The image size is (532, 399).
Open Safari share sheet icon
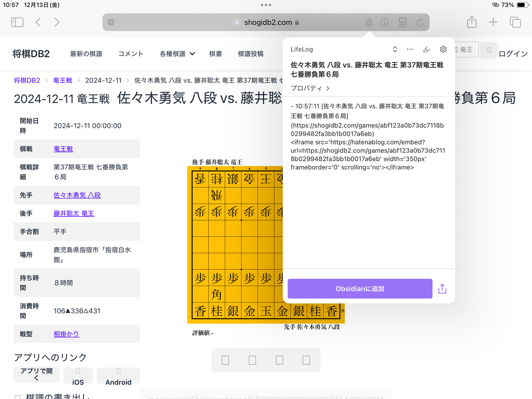(471, 22)
